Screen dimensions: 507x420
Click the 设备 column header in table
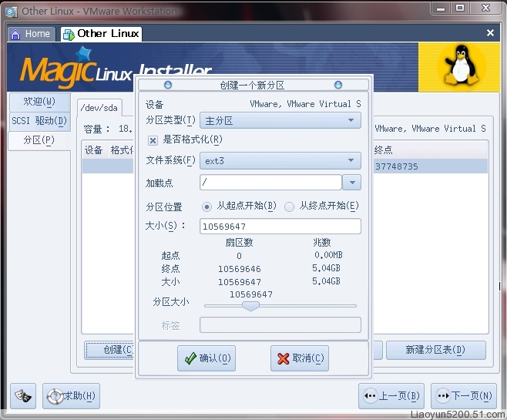(94, 150)
